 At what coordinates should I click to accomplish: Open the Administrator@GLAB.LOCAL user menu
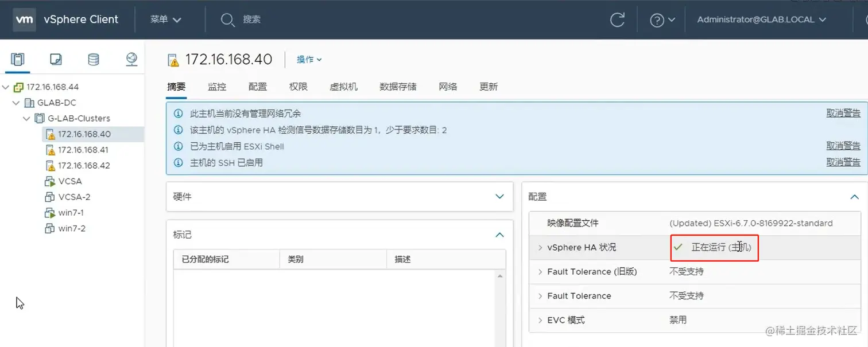click(x=761, y=20)
